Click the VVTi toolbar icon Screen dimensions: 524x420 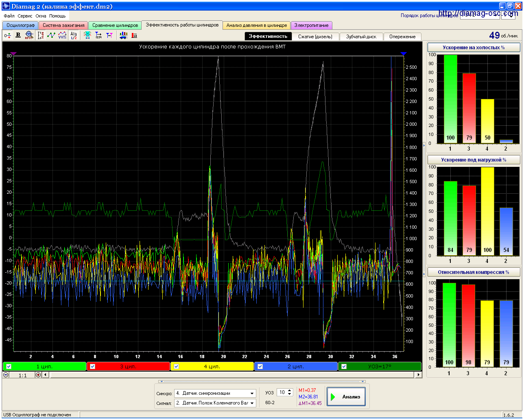click(62, 35)
